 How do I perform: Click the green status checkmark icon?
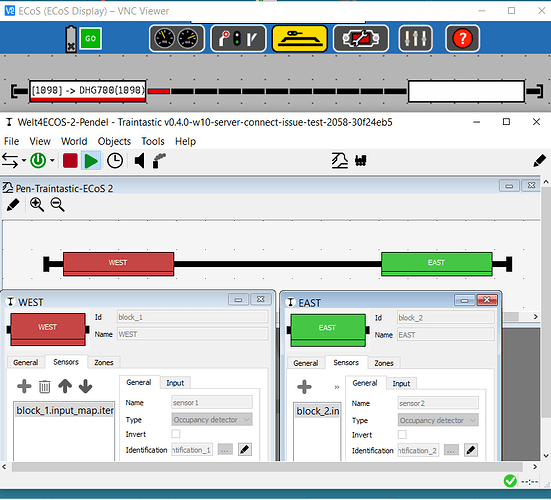coord(510,481)
